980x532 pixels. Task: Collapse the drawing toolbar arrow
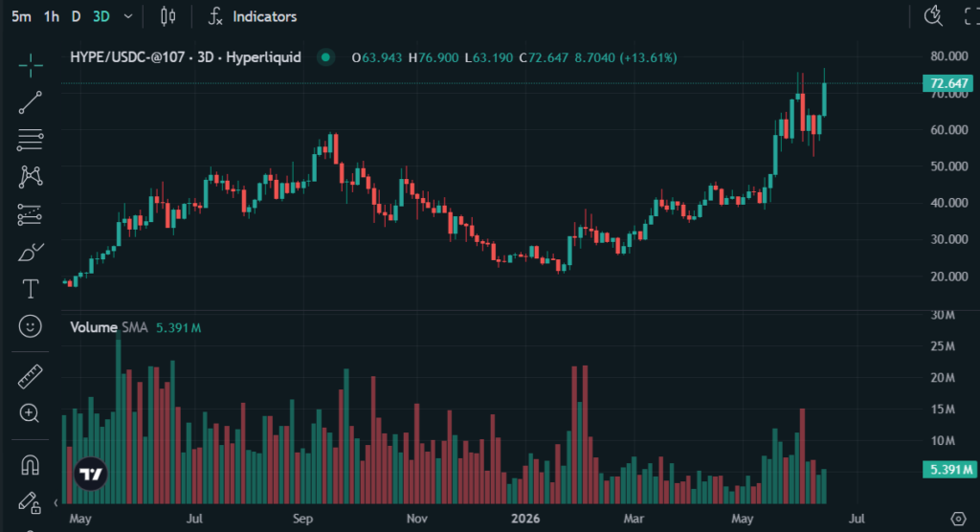tap(56, 502)
